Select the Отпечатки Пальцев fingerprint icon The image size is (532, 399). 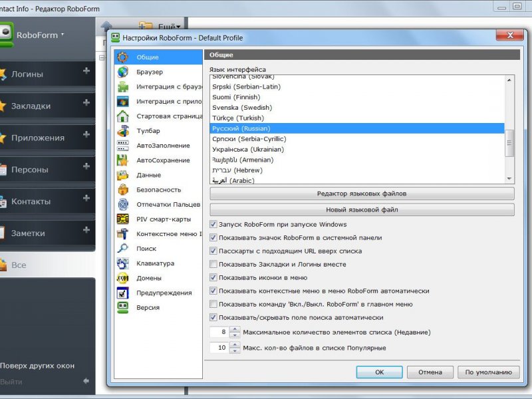click(x=123, y=205)
